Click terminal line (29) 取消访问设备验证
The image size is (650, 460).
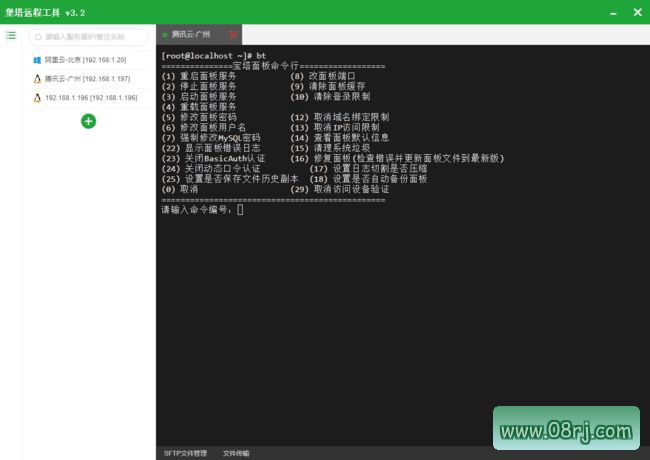[340, 189]
